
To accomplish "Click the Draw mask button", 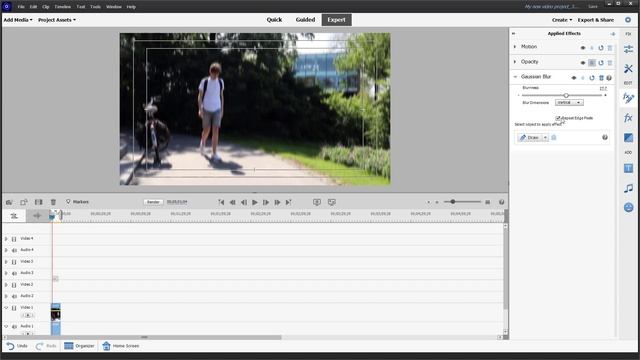I will click(x=529, y=138).
